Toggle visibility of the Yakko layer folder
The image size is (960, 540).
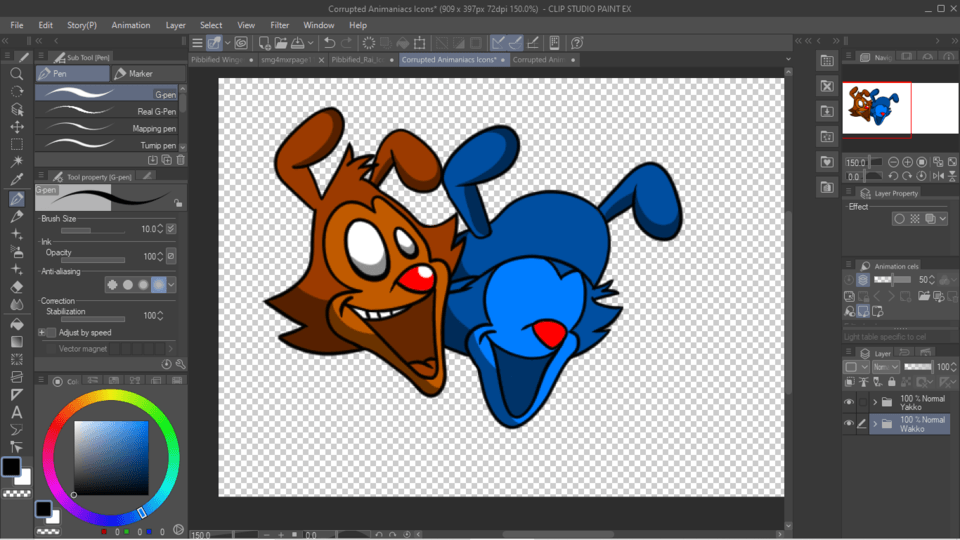(x=849, y=402)
